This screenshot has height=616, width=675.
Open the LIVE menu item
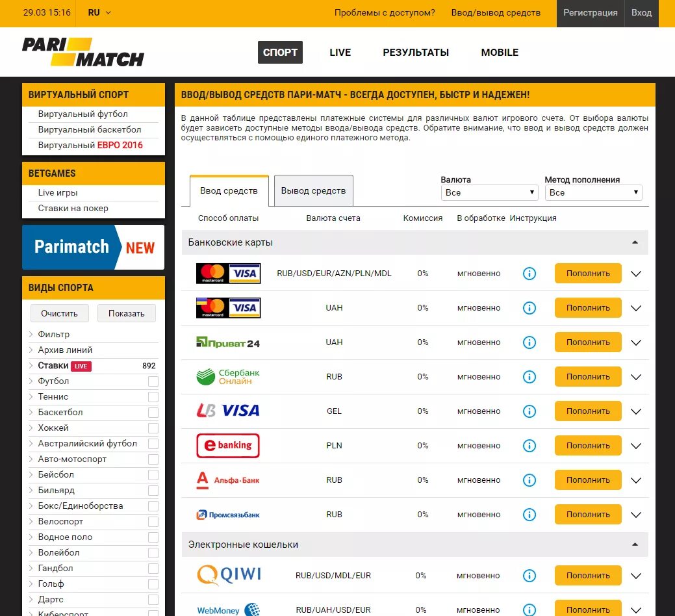pyautogui.click(x=340, y=52)
